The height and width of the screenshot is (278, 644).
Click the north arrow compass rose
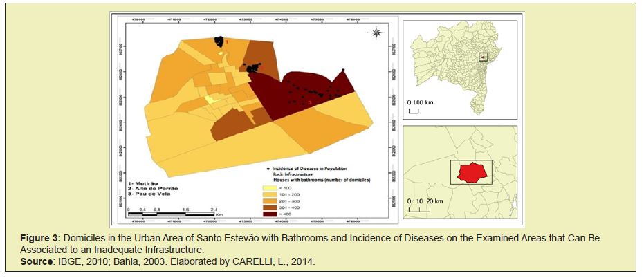point(376,33)
